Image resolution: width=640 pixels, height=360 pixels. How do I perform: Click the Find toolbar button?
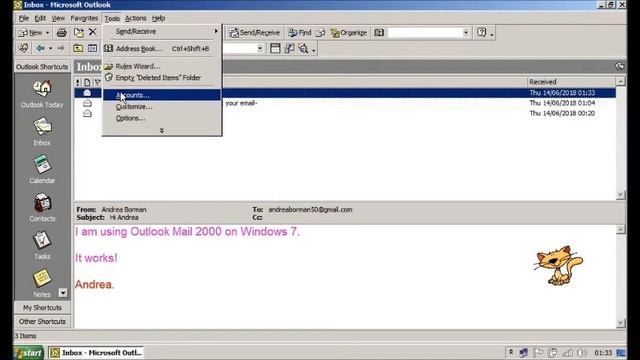point(300,33)
